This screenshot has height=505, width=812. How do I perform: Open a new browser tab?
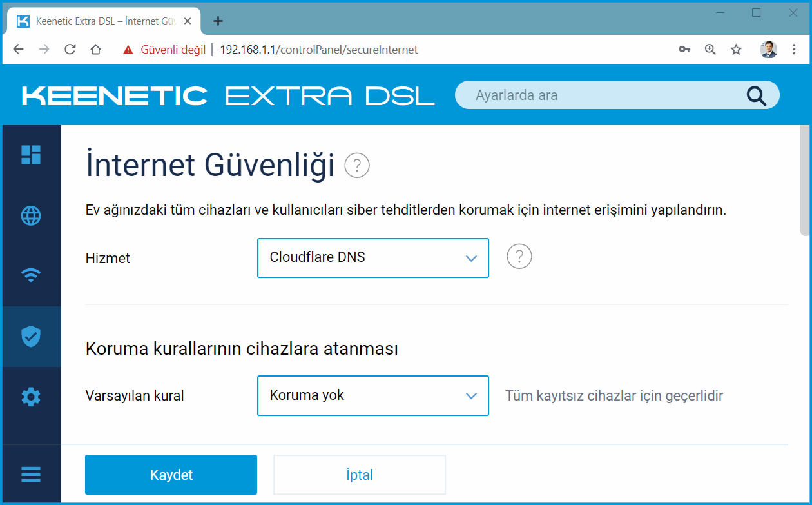pos(218,21)
